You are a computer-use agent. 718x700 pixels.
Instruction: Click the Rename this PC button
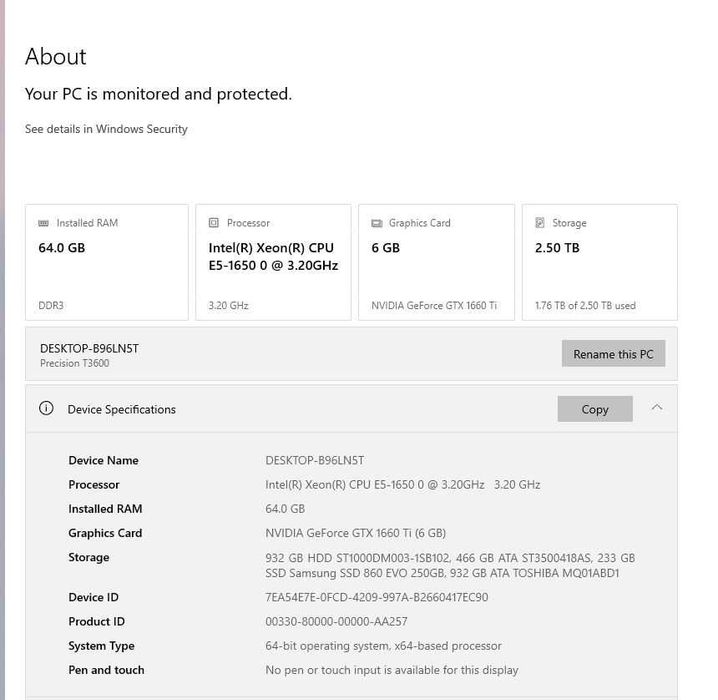pos(613,353)
